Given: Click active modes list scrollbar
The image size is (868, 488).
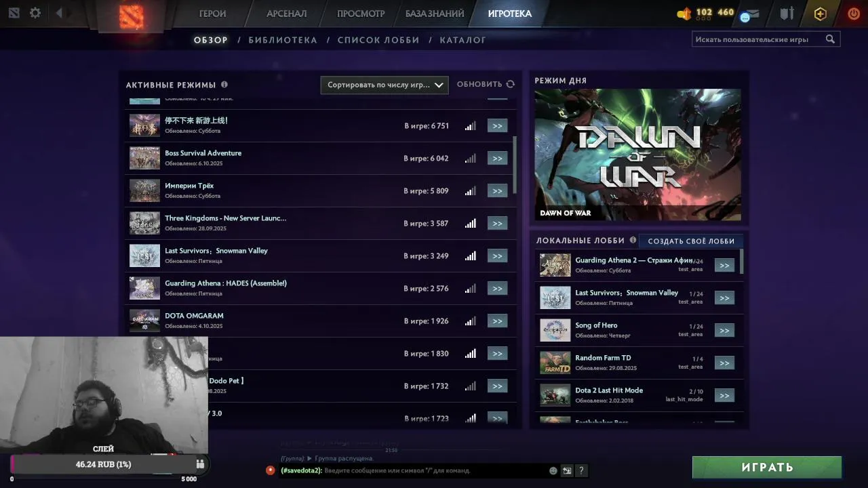Looking at the screenshot, I should [515, 165].
